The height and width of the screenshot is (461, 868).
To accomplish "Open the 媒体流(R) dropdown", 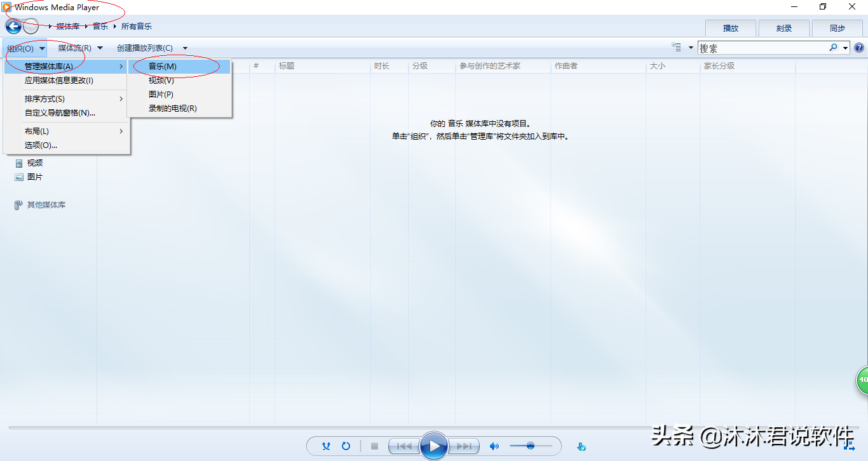I will (x=80, y=48).
